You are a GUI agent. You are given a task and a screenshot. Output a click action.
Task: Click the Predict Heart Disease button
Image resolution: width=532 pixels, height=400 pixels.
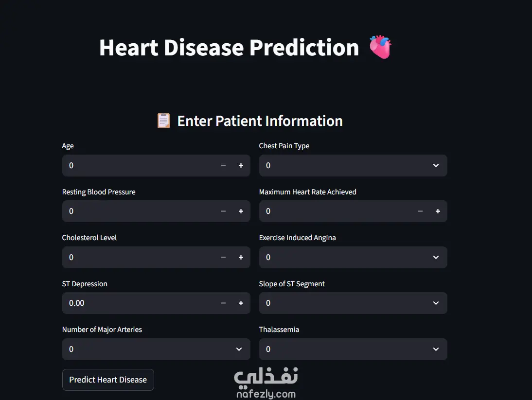[108, 380]
